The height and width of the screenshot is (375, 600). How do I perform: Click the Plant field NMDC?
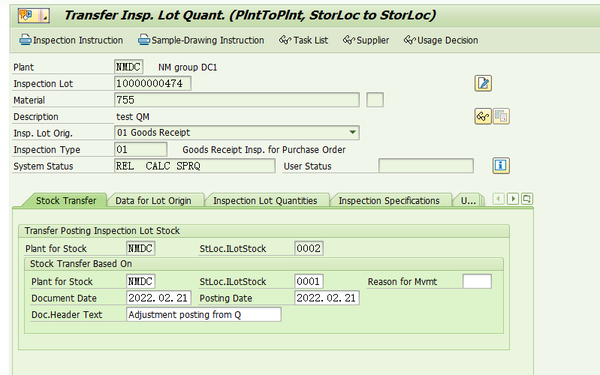coord(129,67)
